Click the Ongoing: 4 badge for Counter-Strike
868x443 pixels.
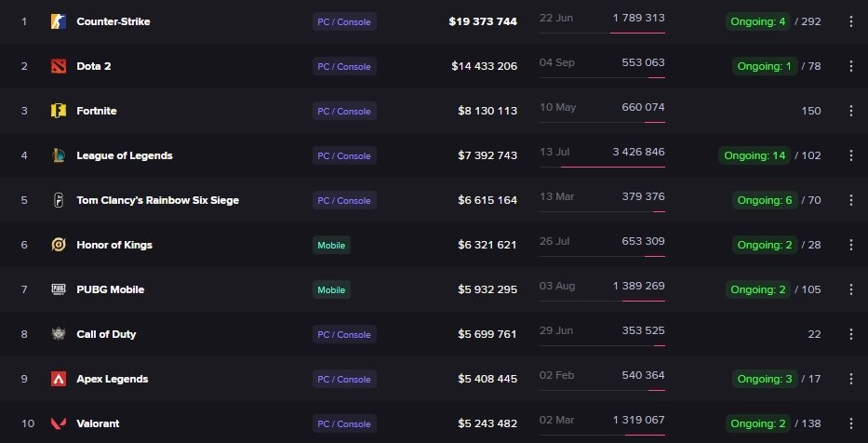point(759,21)
